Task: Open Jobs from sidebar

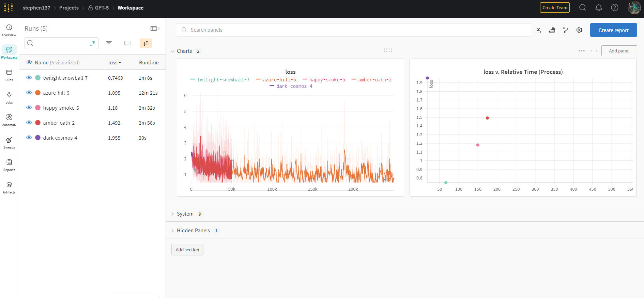Action: point(9,98)
